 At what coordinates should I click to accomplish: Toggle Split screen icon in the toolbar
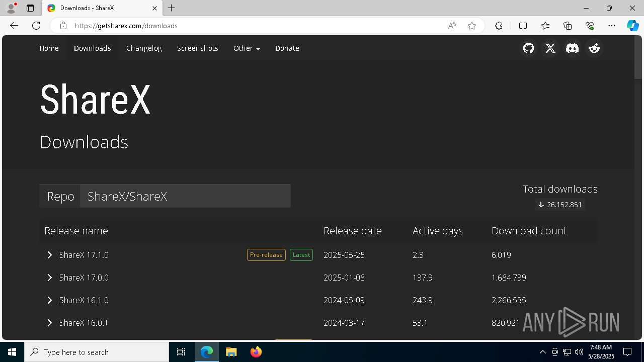[x=523, y=26]
